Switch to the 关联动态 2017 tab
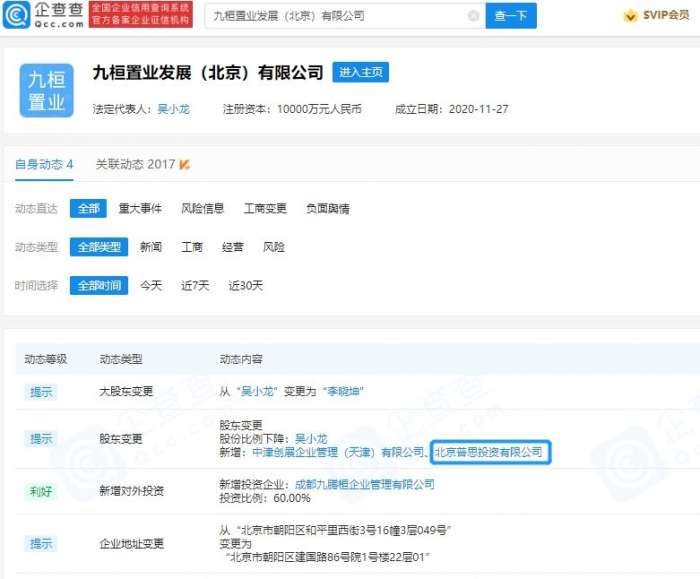The width and height of the screenshot is (700, 579). click(x=135, y=164)
